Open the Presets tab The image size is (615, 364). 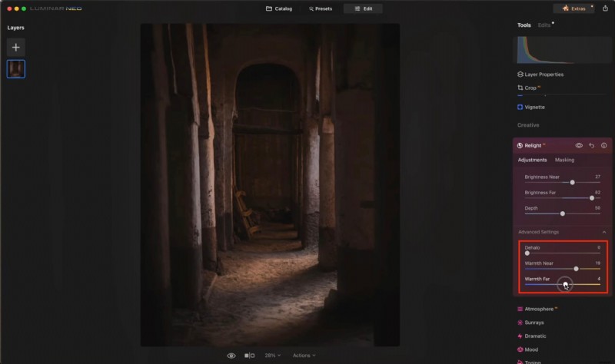pyautogui.click(x=320, y=8)
